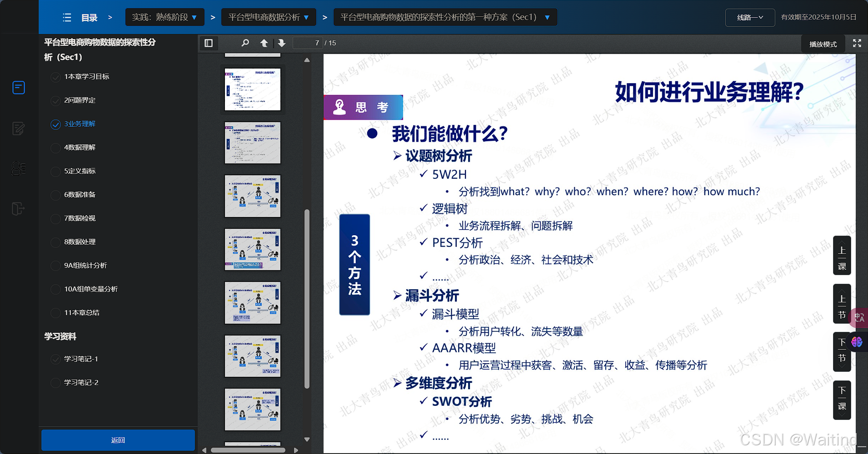The width and height of the screenshot is (868, 454).
Task: Open the AI brain assistant icon
Action: (x=857, y=341)
